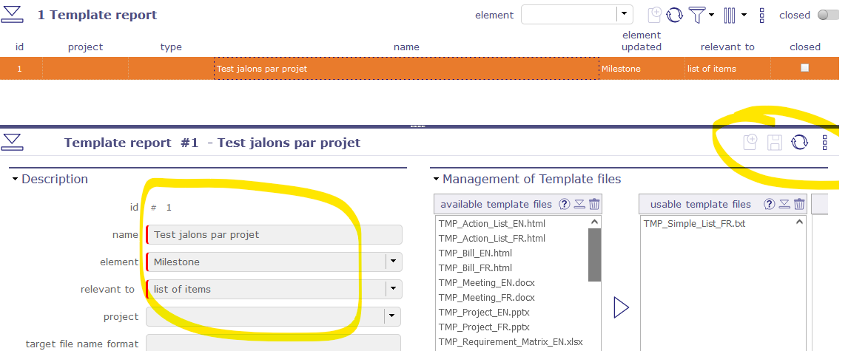Open the 'relevant to' dropdown showing list of items
Screen dimensions: 868x351
(393, 289)
